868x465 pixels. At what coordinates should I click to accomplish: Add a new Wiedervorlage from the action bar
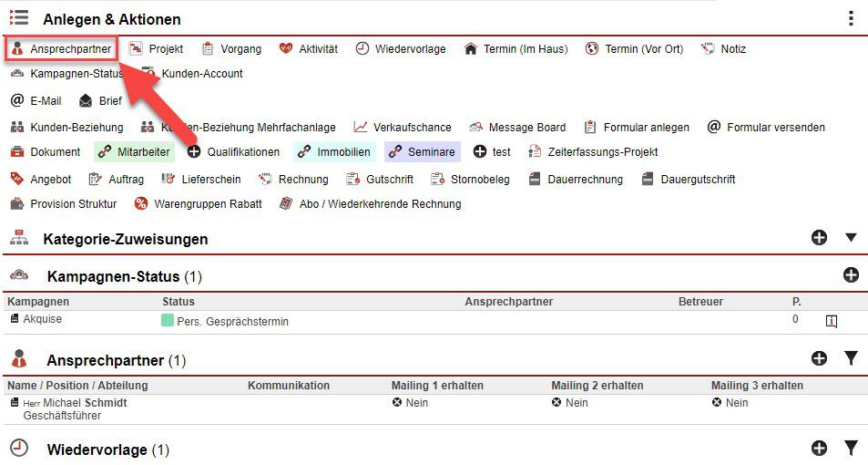pyautogui.click(x=401, y=49)
